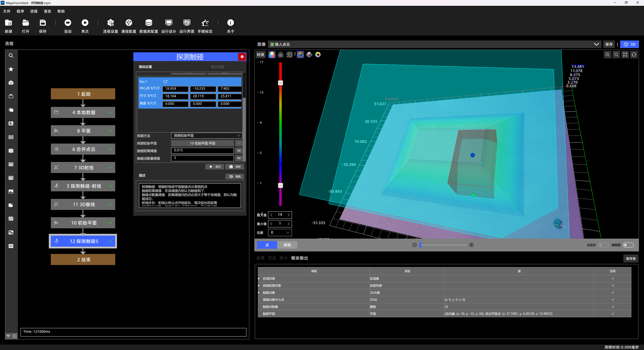Toggle the 启用 check for 区域列表 row
The height and width of the screenshot is (350, 644).
point(613,279)
